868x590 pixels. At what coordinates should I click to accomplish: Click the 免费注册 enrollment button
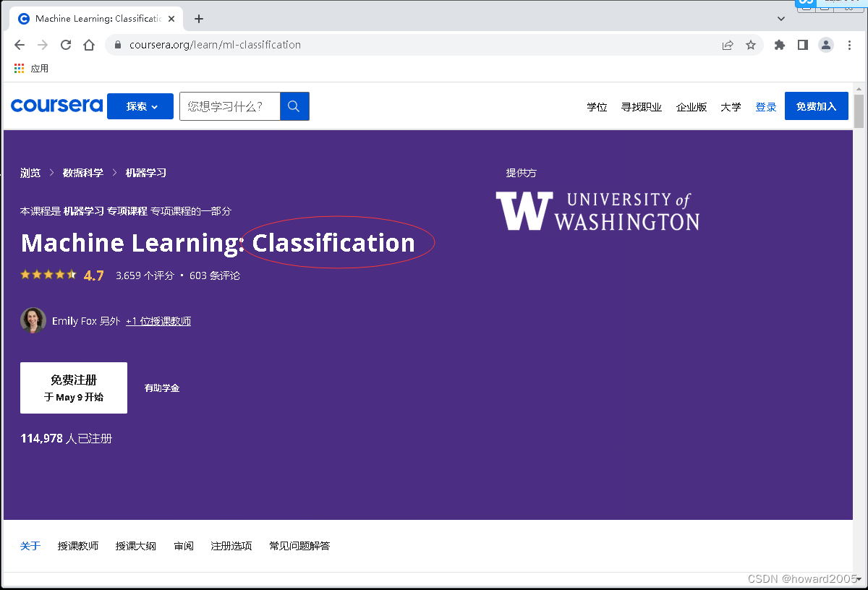click(x=73, y=388)
